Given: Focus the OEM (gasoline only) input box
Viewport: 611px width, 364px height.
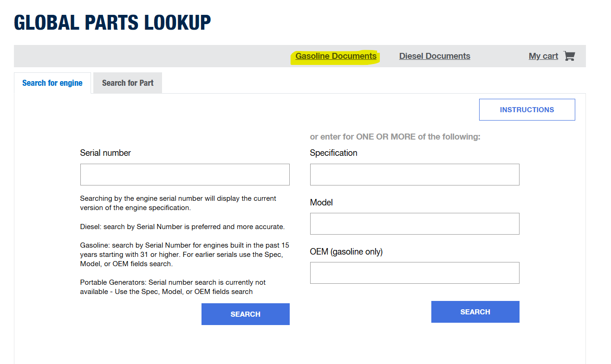Looking at the screenshot, I should [x=415, y=273].
